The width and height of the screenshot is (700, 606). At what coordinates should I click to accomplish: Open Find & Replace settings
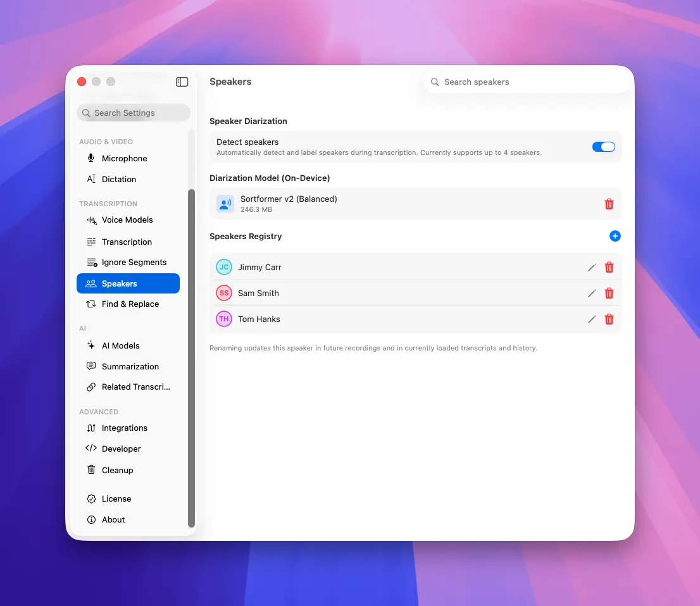point(128,304)
